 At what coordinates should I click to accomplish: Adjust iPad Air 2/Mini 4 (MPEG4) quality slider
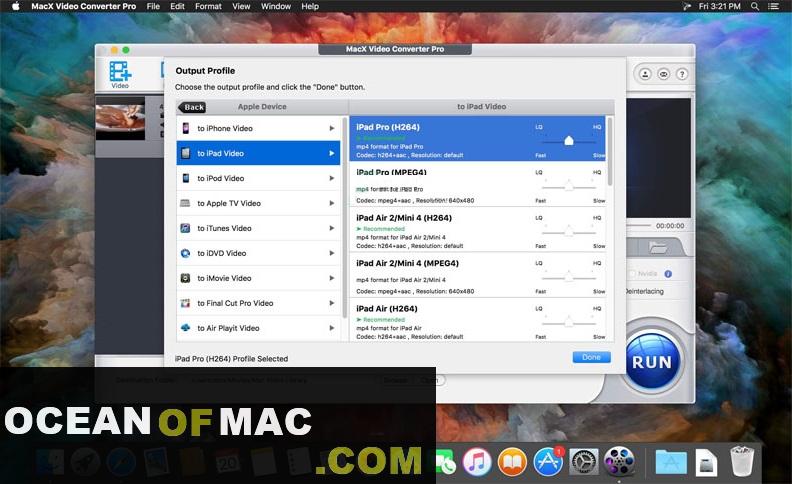click(x=569, y=277)
